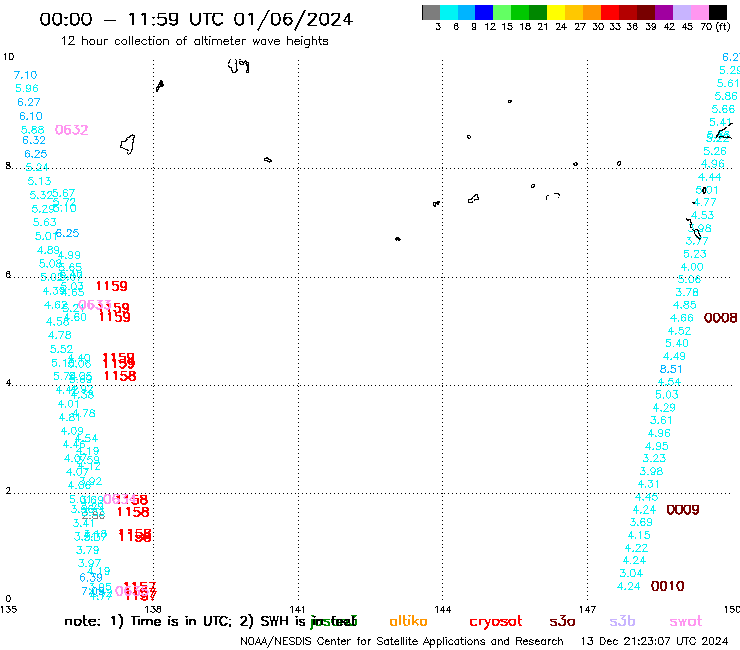Click the wave height value '5.63'
The image size is (740, 650).
pos(44,222)
